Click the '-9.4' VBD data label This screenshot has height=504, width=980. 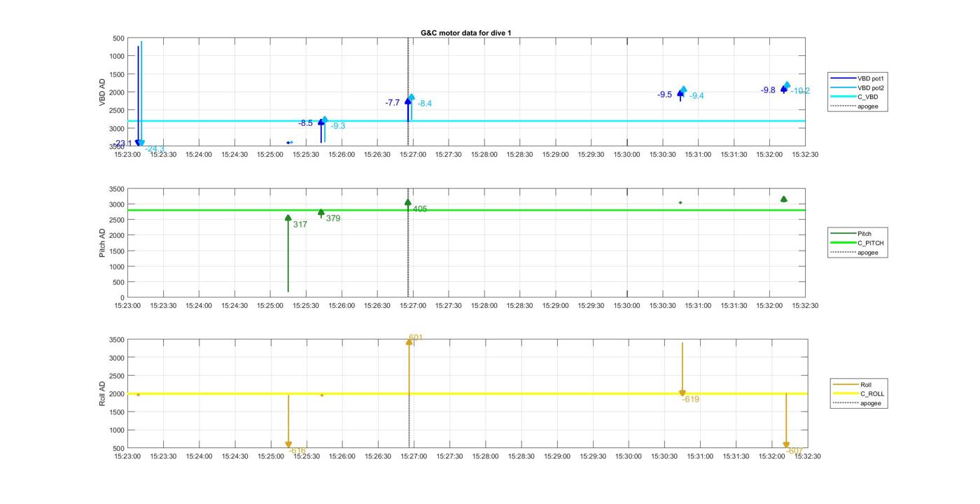[x=696, y=96]
